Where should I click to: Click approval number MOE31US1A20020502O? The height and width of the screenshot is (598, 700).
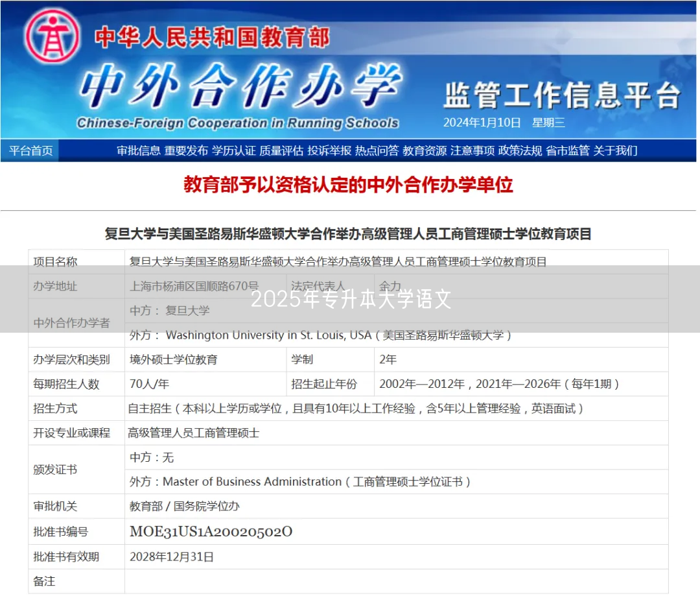tap(211, 532)
